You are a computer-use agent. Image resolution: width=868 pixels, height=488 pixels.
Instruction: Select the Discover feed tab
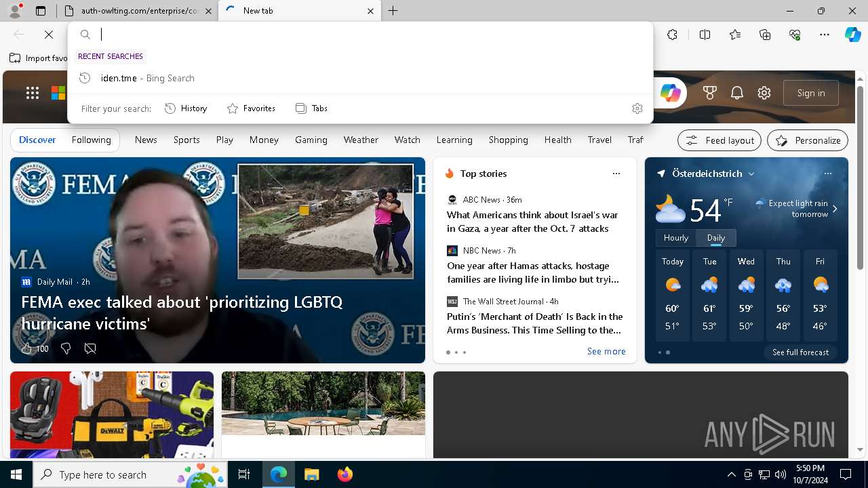(x=37, y=140)
